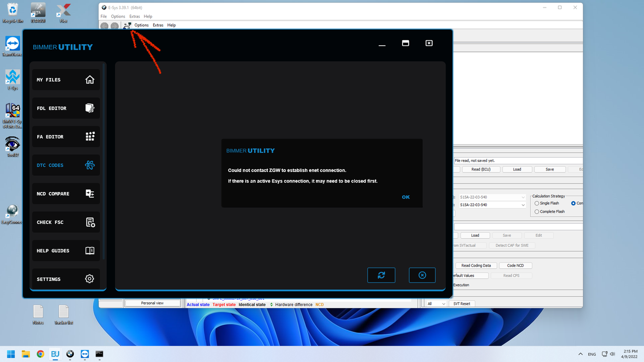Click BMW E-Sys taskbar icon
Screen dimensions: 644x362
(x=70, y=354)
